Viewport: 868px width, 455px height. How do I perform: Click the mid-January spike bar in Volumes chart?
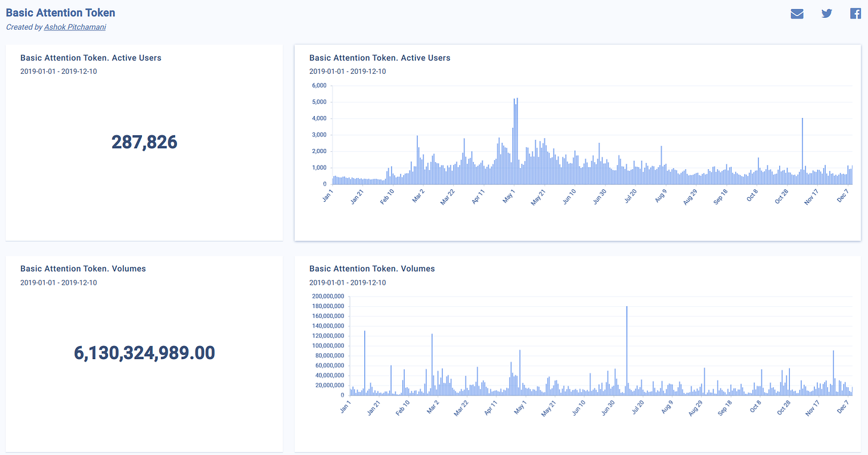pos(364,363)
